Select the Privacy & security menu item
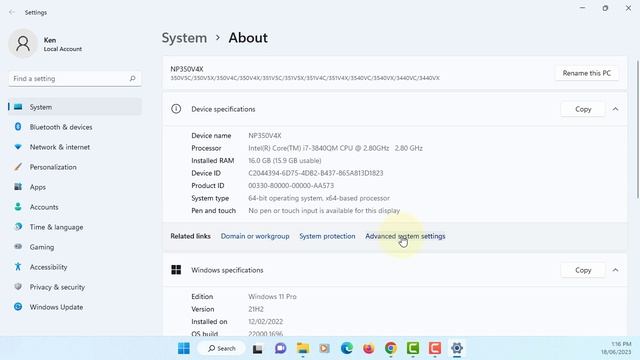Screen dimensions: 640x360 tap(75, 287)
